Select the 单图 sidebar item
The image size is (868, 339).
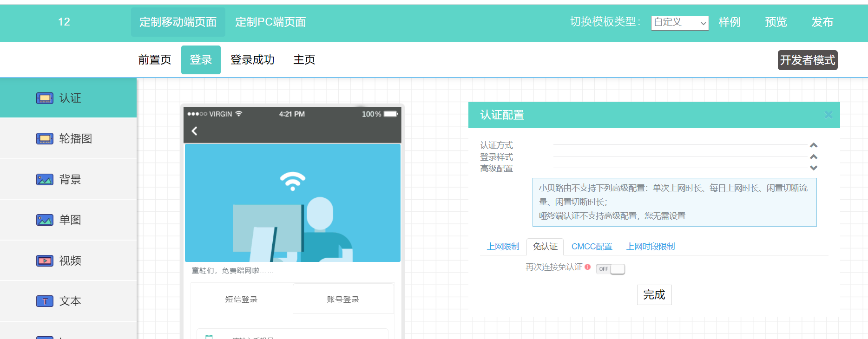pos(68,220)
